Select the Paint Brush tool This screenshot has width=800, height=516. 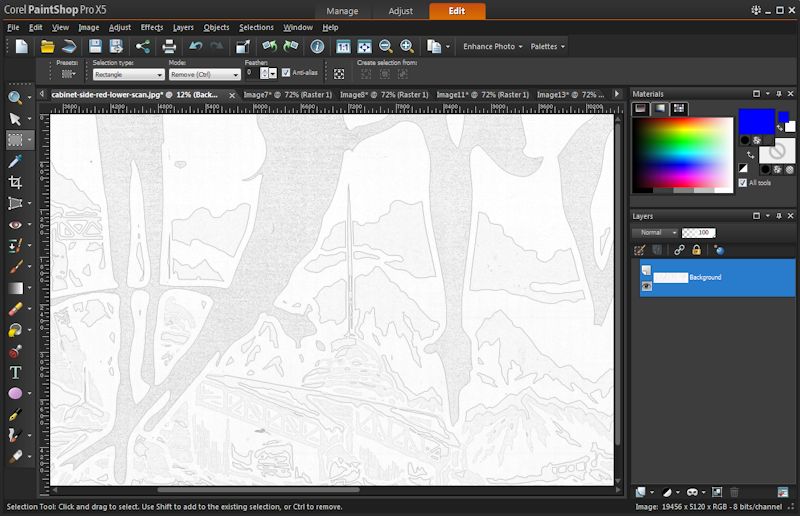(15, 266)
